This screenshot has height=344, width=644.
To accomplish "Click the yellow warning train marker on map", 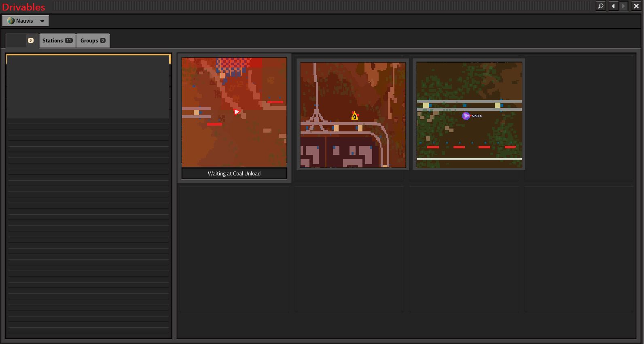I will (355, 116).
